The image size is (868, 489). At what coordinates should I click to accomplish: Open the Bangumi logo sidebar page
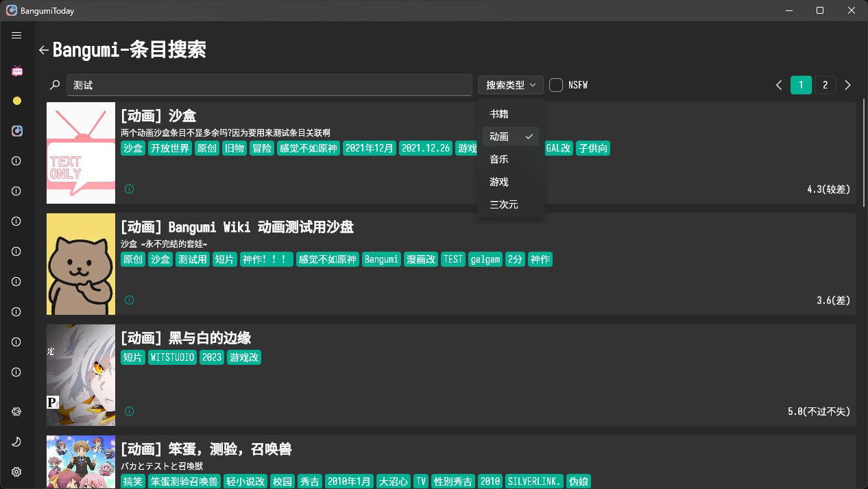click(17, 131)
